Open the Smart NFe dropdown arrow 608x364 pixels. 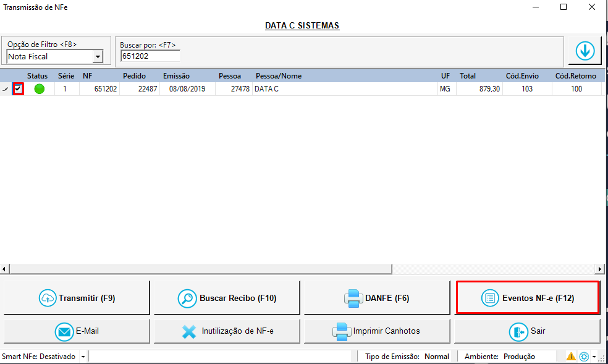click(83, 357)
